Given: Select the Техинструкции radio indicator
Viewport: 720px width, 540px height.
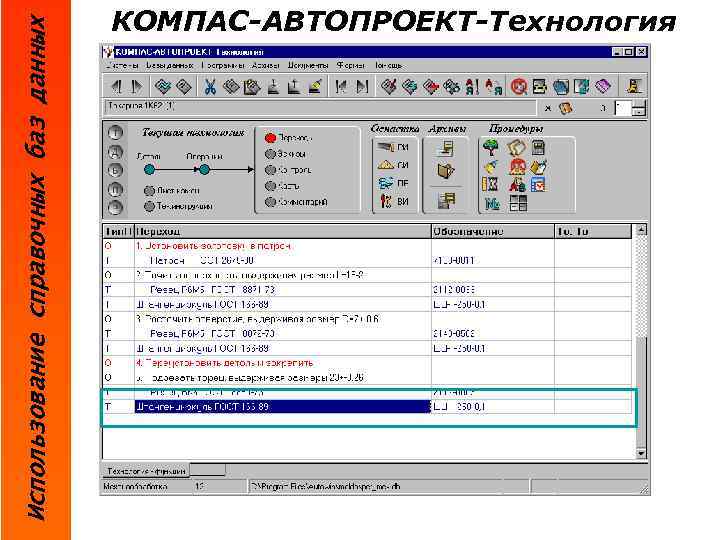Looking at the screenshot, I should (149, 206).
